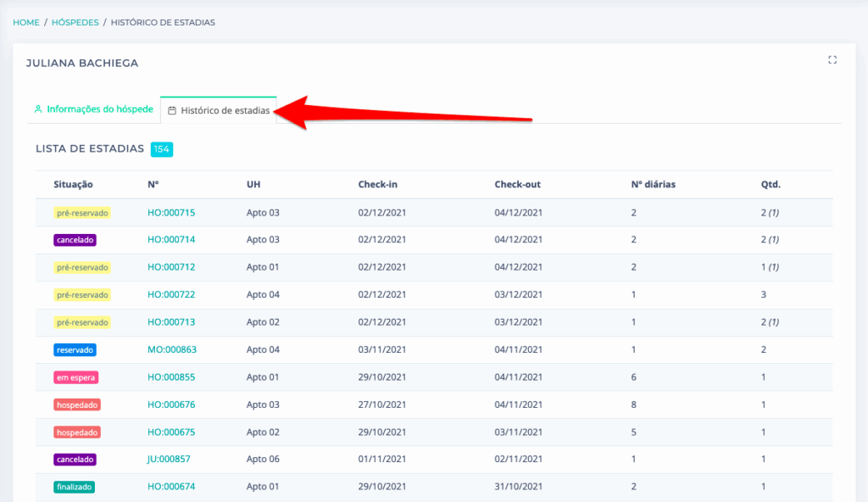Click the Nº diárias column header

(x=654, y=185)
